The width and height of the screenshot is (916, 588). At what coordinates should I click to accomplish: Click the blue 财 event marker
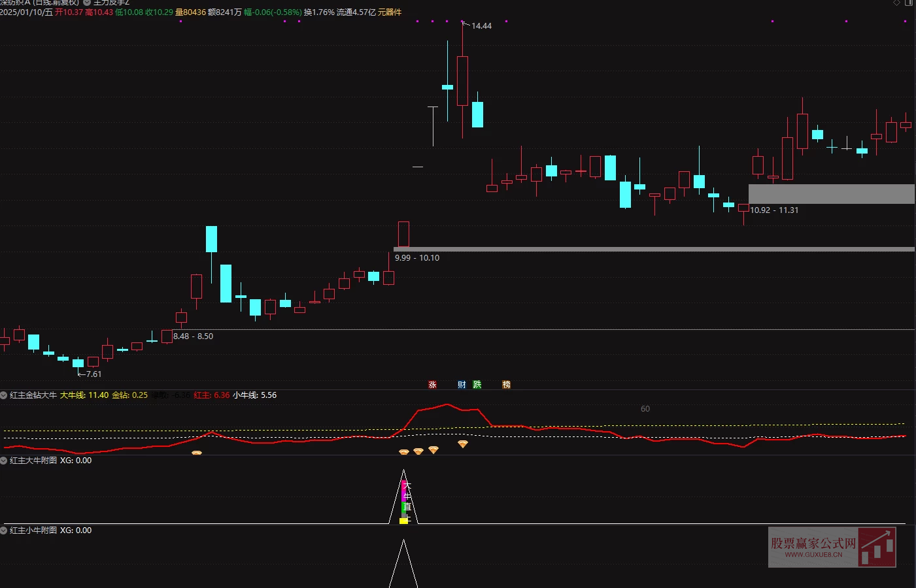point(462,385)
